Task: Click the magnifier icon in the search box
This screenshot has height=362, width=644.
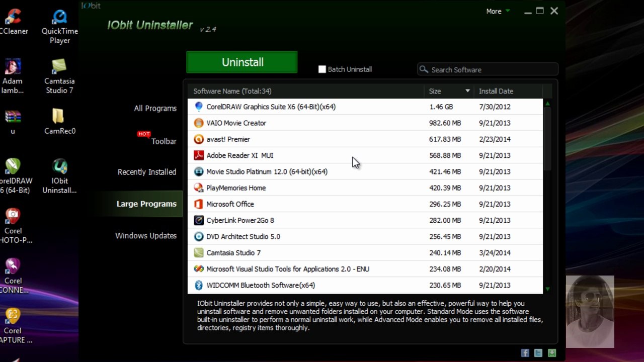Action: pyautogui.click(x=424, y=69)
